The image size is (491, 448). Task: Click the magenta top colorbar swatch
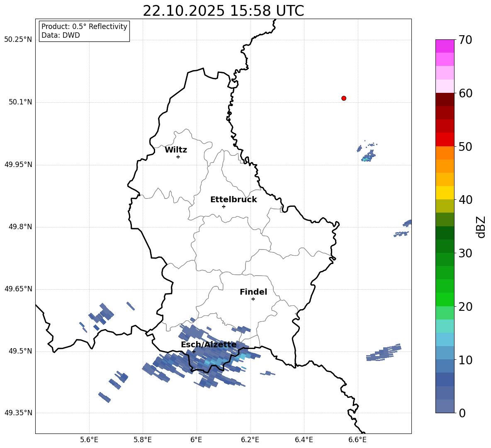(445, 46)
